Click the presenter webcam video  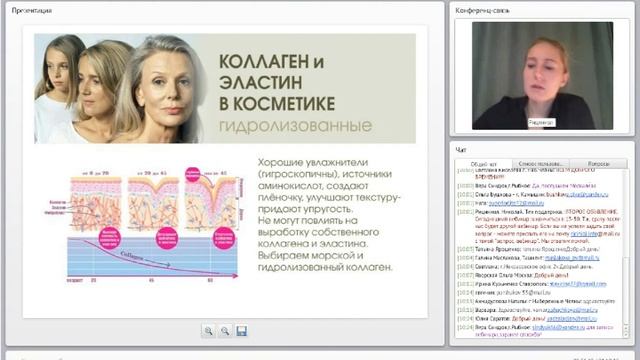click(x=542, y=76)
